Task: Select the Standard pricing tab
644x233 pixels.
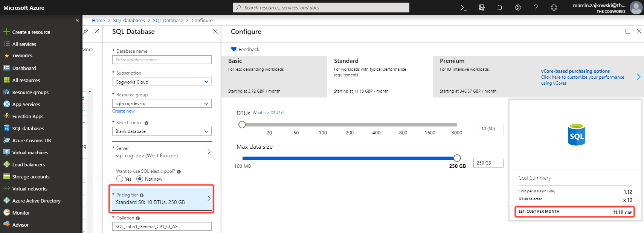Action: [x=380, y=76]
